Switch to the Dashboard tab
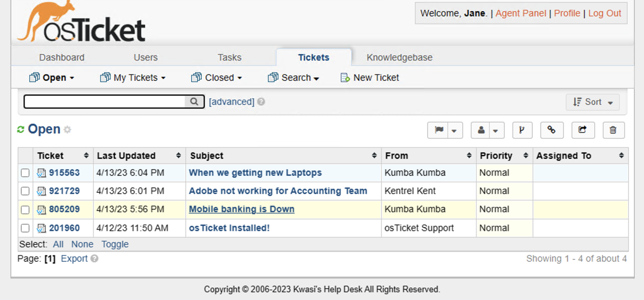644x300 pixels. [x=62, y=57]
